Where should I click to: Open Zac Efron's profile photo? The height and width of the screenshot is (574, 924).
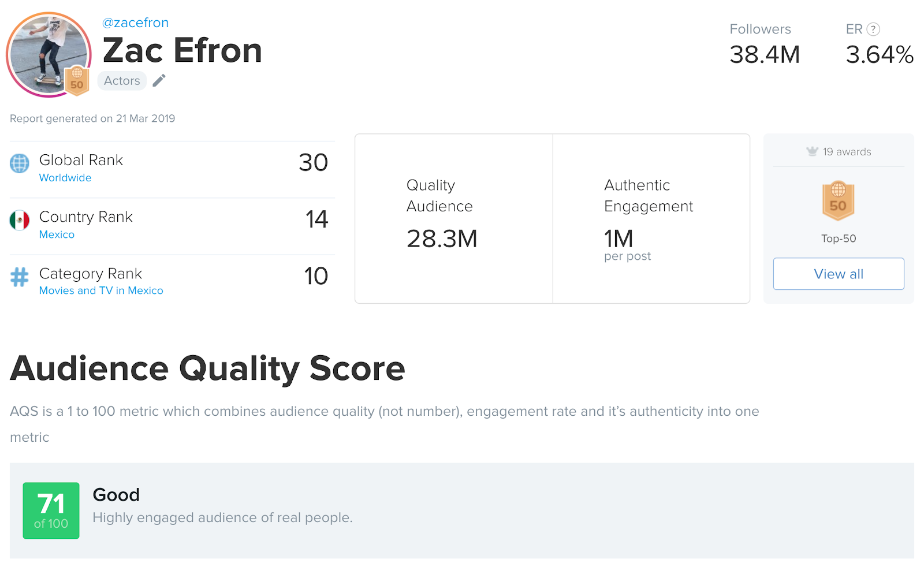click(x=49, y=54)
